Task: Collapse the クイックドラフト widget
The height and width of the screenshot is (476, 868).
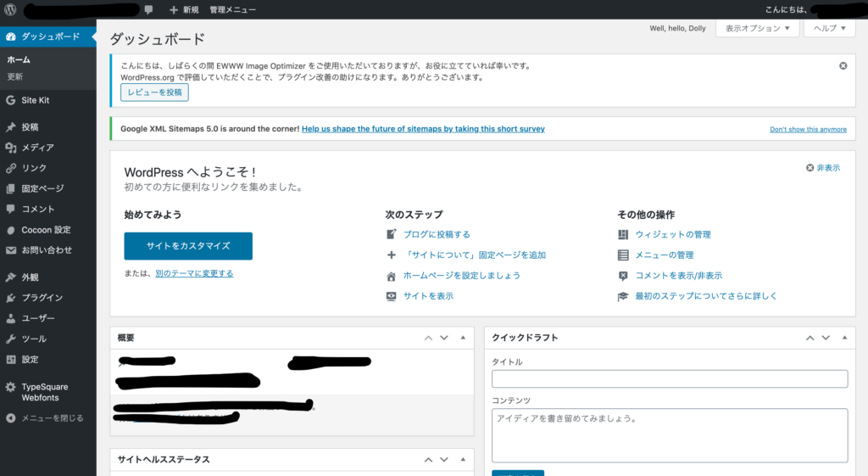Action: pyautogui.click(x=844, y=338)
